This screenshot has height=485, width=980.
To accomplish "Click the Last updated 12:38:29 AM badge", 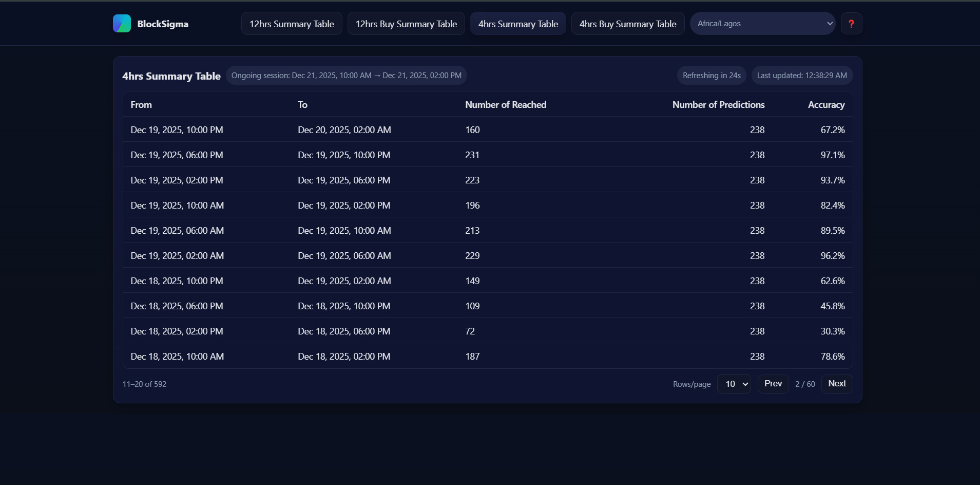I will point(802,76).
